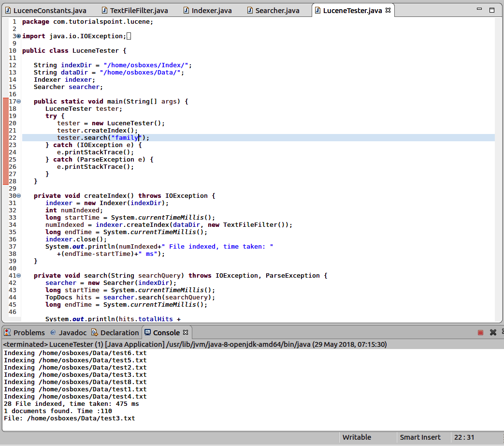The height and width of the screenshot is (446, 504).
Task: Maximize the editor area
Action: (492, 10)
